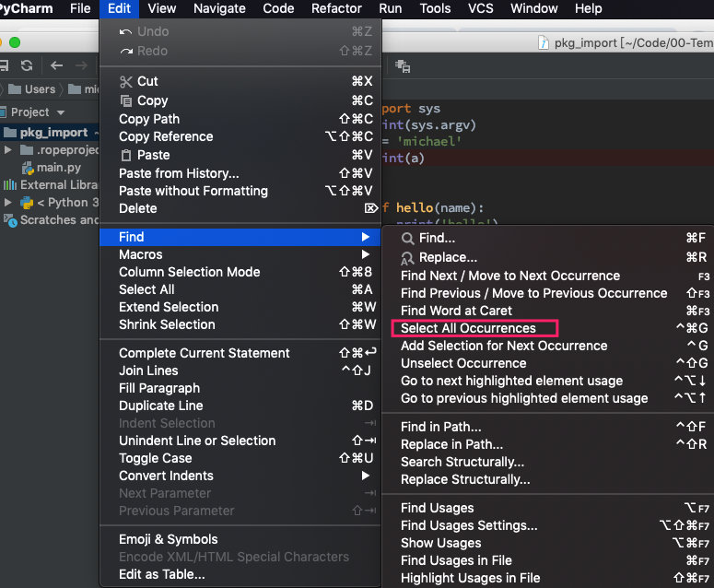The height and width of the screenshot is (588, 714).
Task: Choose Search Structurally...
Action: (547, 463)
